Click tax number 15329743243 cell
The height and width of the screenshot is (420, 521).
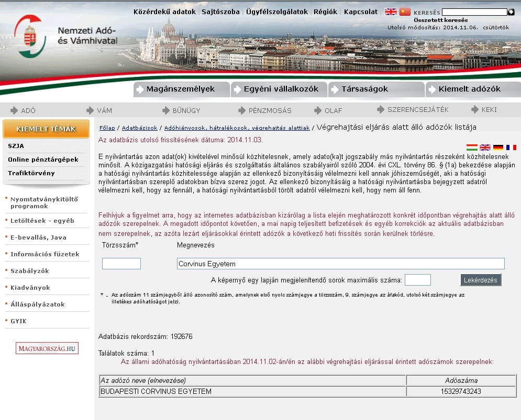[461, 391]
